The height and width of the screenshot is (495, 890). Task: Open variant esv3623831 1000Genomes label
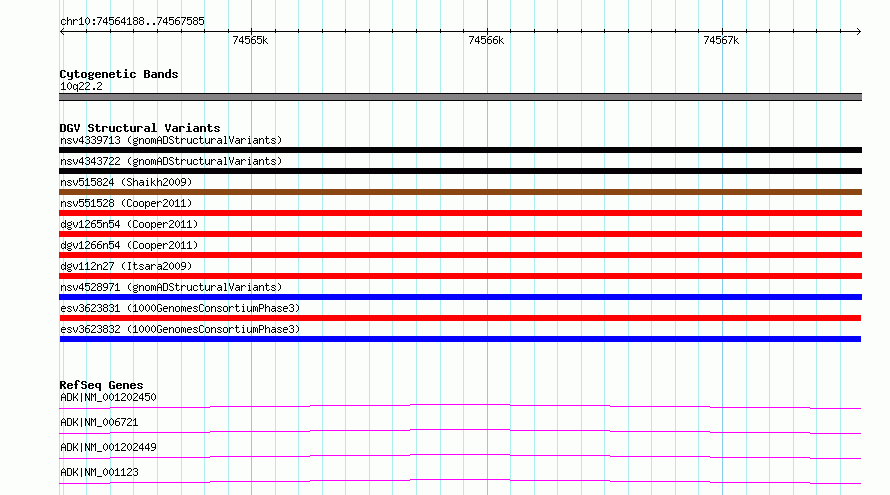(x=180, y=308)
